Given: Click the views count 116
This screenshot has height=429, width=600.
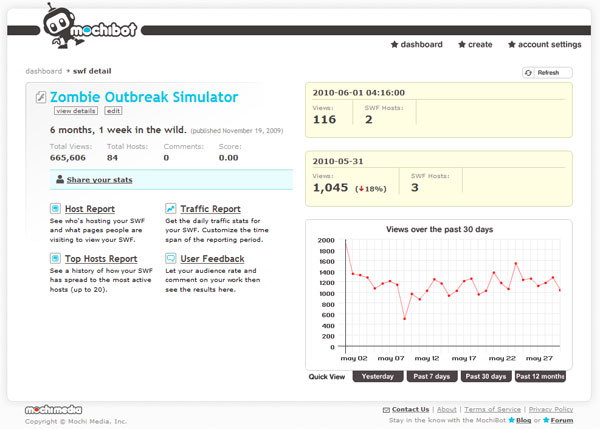Looking at the screenshot, I should [324, 119].
